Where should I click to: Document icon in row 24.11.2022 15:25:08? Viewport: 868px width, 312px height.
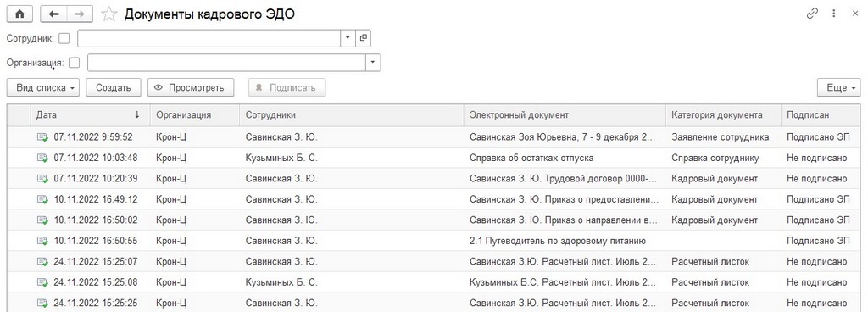tap(42, 282)
